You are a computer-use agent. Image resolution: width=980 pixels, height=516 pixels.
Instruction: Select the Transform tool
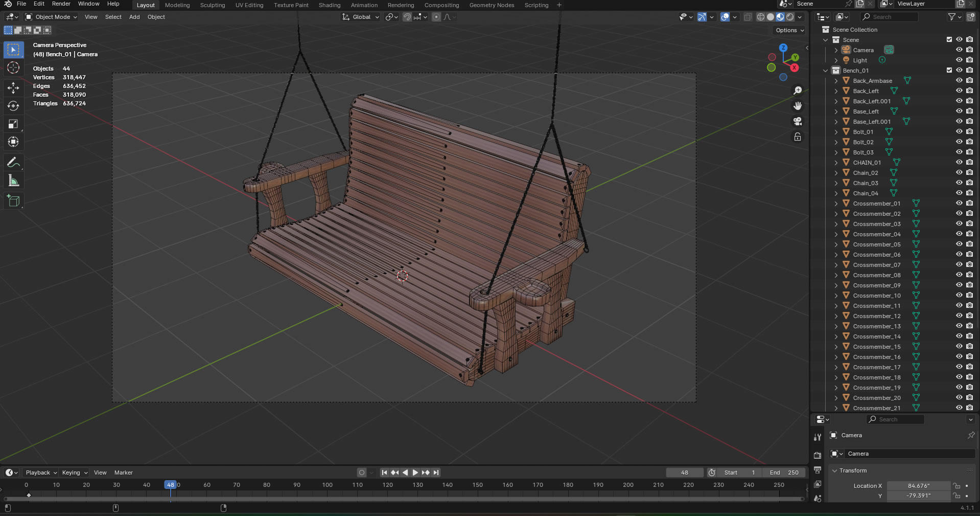(x=13, y=142)
